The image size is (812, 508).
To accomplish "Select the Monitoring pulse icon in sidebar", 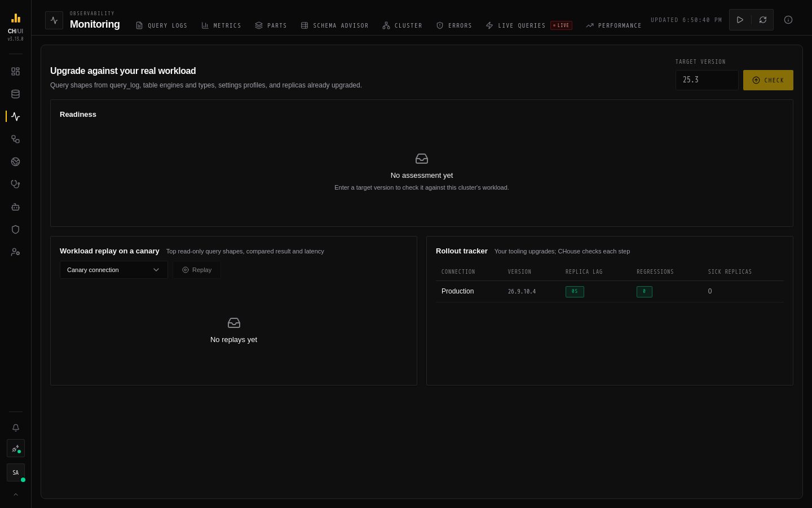I will point(15,117).
